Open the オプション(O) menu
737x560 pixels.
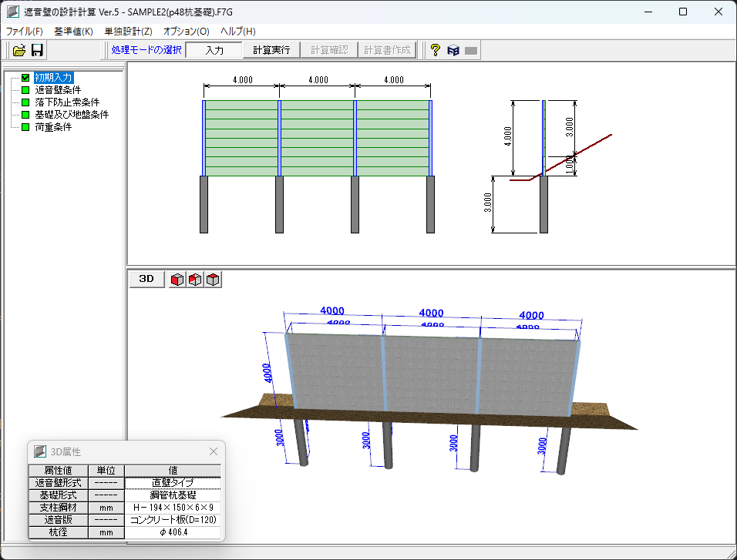coord(186,32)
